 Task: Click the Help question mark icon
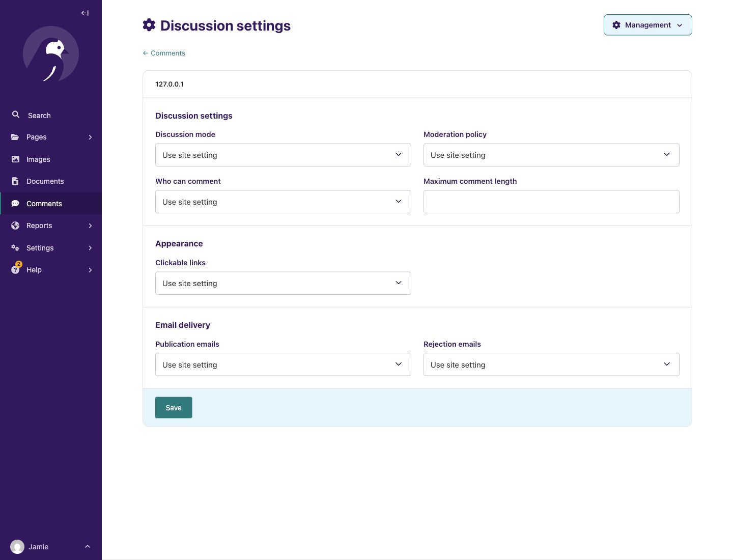pos(15,270)
